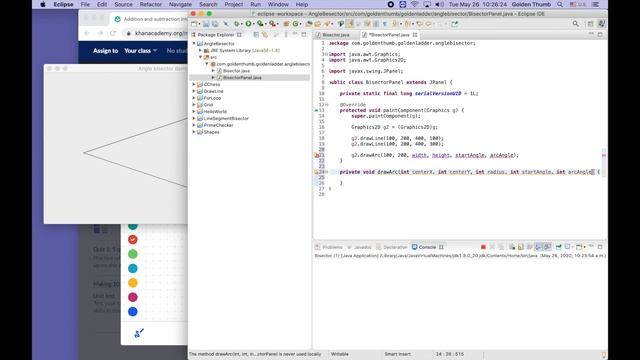Maximize the Console view
640x360 pixels.
600,247
